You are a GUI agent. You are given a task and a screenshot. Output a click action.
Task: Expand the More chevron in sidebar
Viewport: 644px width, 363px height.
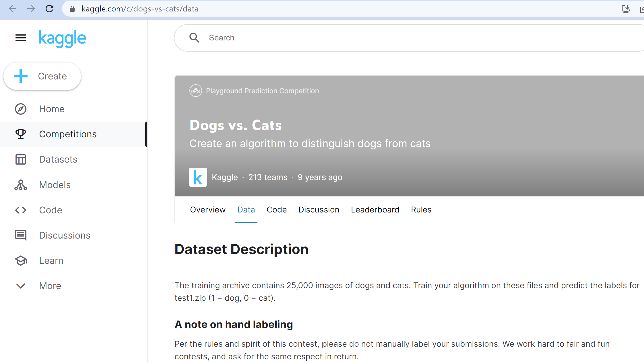coord(21,286)
